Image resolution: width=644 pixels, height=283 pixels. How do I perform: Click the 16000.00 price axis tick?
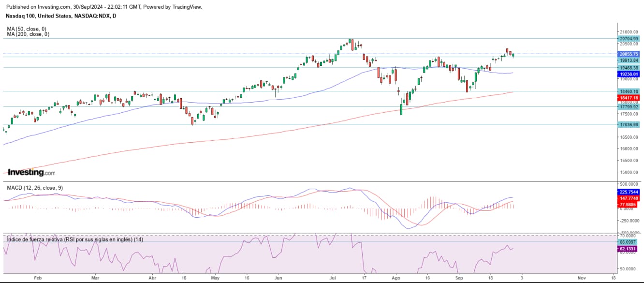click(629, 149)
